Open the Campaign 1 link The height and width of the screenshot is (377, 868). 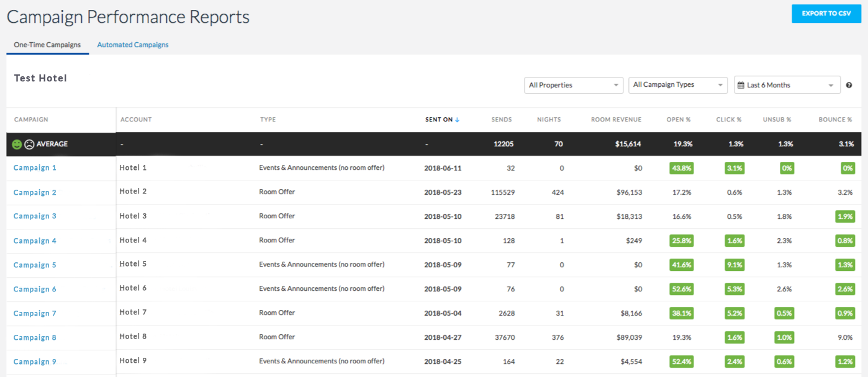(x=35, y=168)
